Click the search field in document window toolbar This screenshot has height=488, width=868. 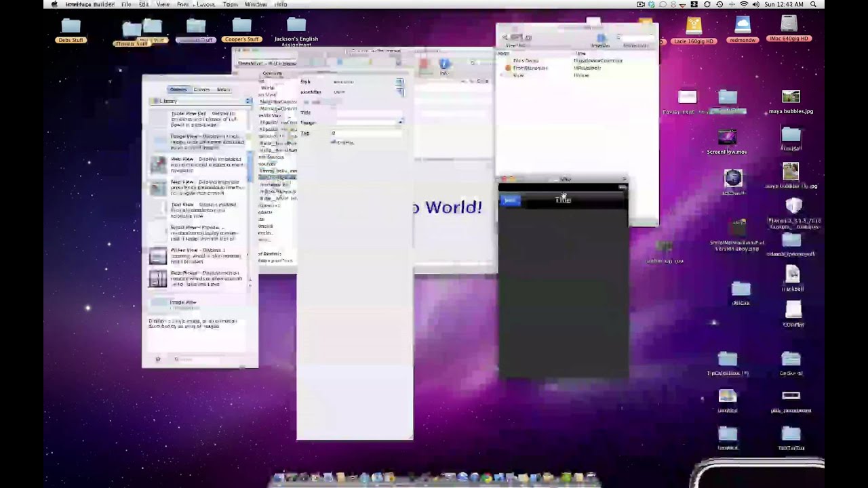pos(635,38)
